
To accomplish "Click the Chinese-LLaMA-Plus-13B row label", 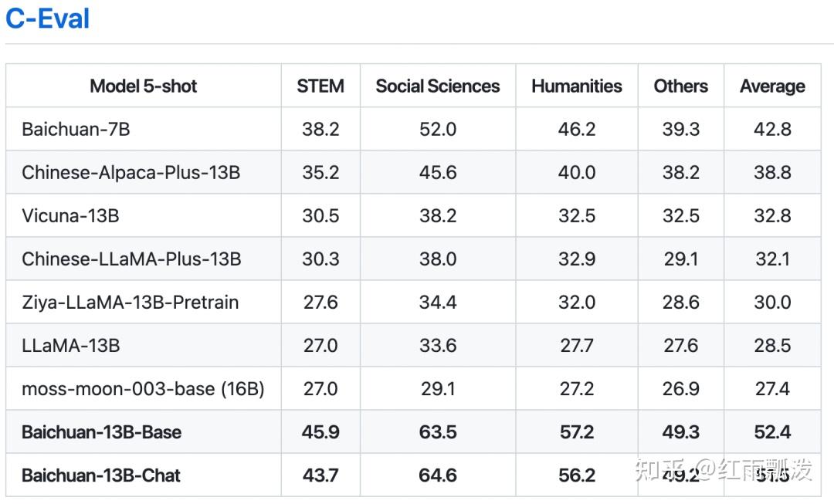I will 131,259.
